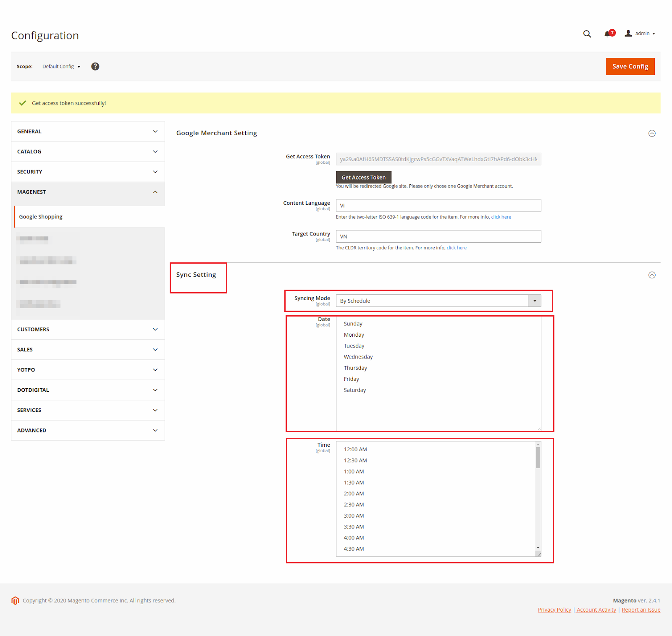Open notifications bell with 7 badge
Viewport: 672px width, 636px height.
pyautogui.click(x=609, y=34)
